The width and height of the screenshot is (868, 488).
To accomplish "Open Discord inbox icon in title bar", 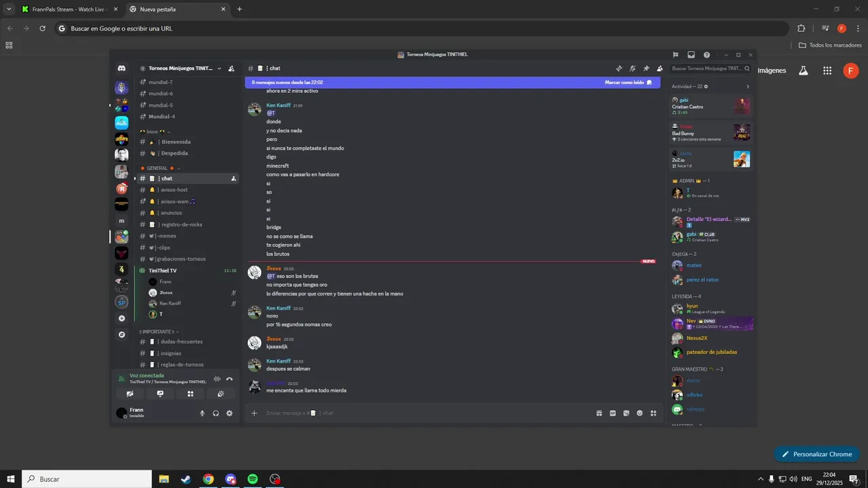I will 691,55.
